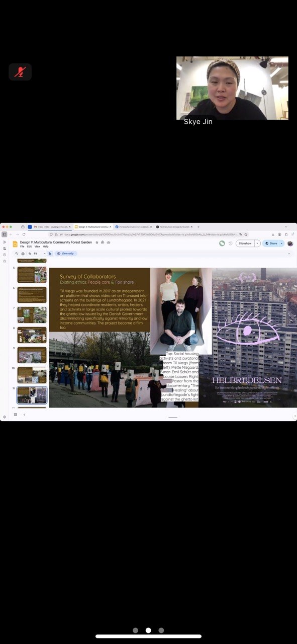
Task: Open the Share button dropdown arrow
Action: click(x=282, y=244)
